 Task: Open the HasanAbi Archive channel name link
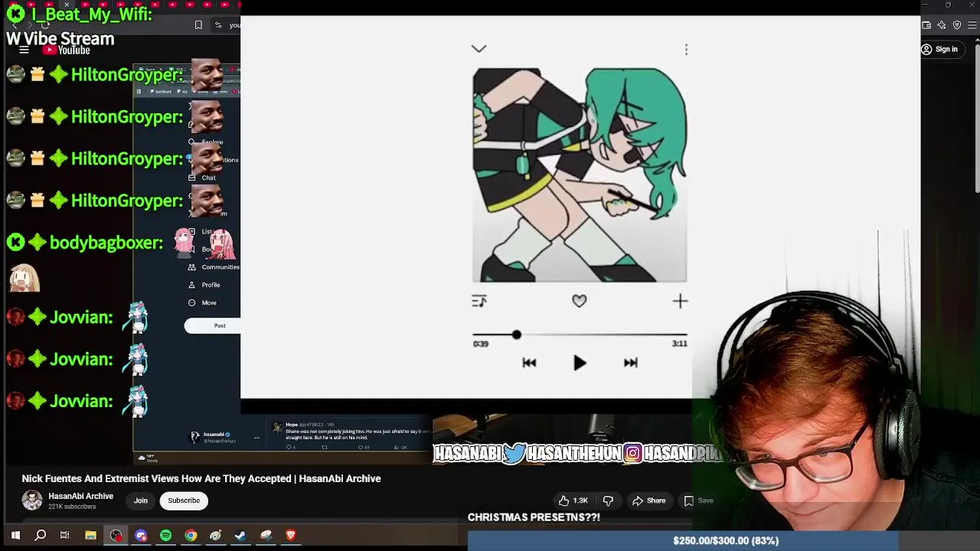[80, 496]
